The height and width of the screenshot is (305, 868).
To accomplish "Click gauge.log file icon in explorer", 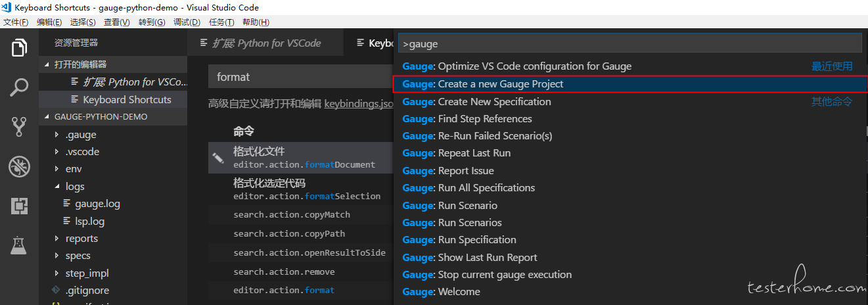I will tap(67, 204).
